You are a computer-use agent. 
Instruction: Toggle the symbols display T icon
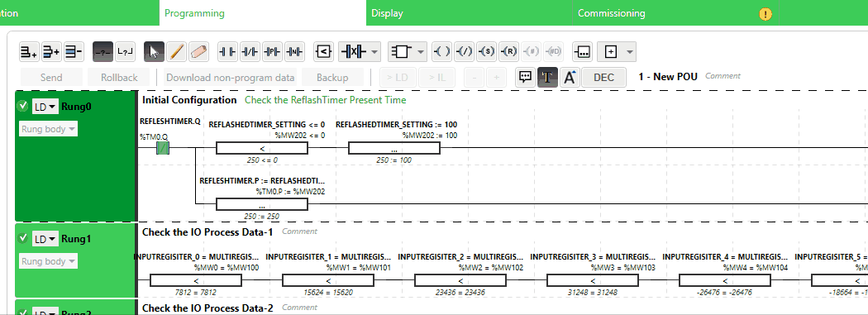(547, 78)
